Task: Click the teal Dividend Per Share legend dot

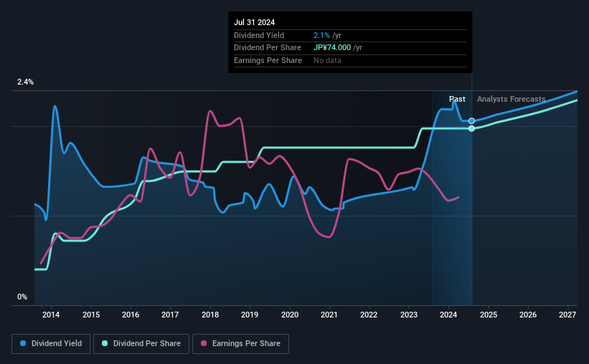Action: (105, 343)
